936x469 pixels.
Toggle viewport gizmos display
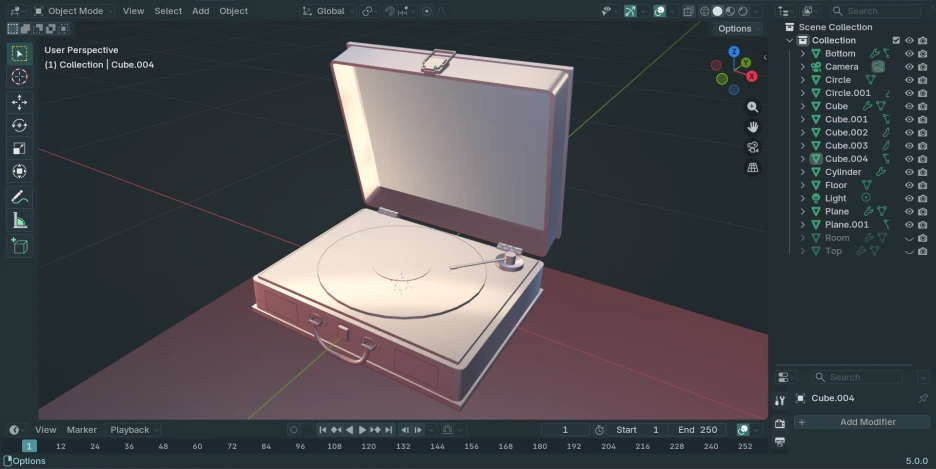coord(630,11)
